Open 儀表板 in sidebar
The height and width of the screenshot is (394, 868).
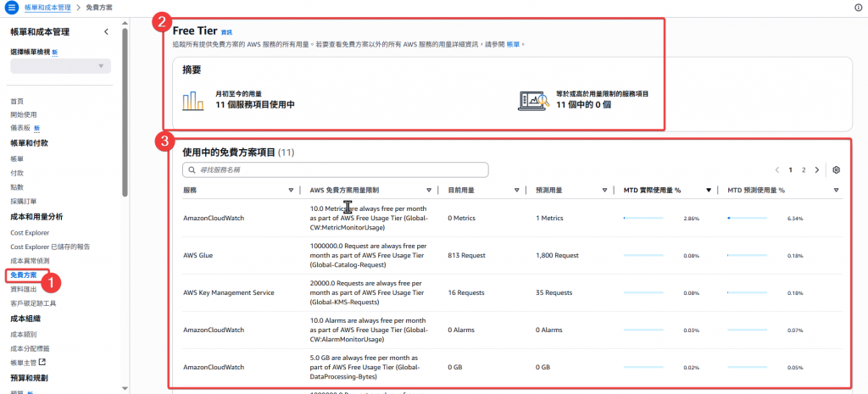click(x=20, y=128)
